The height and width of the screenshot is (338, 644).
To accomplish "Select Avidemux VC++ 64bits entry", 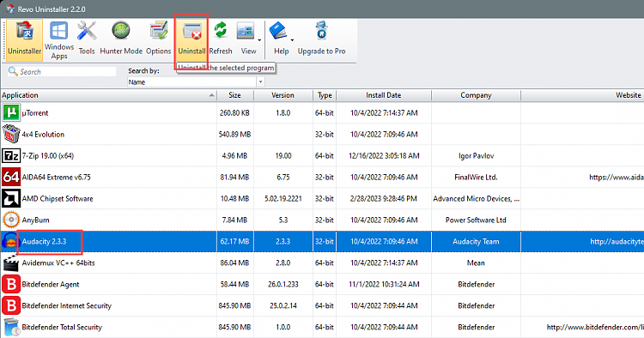I will [x=58, y=263].
